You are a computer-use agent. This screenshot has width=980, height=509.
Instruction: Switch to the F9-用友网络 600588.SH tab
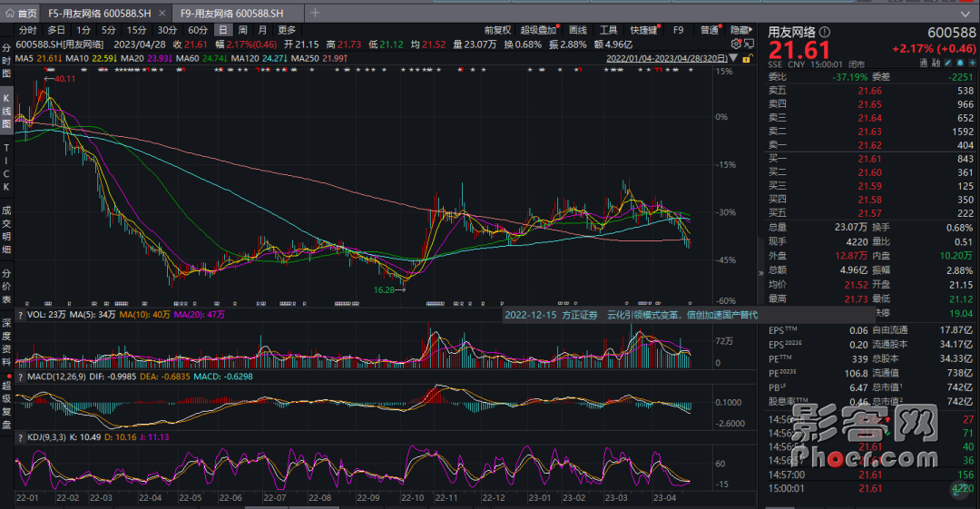pos(232,13)
